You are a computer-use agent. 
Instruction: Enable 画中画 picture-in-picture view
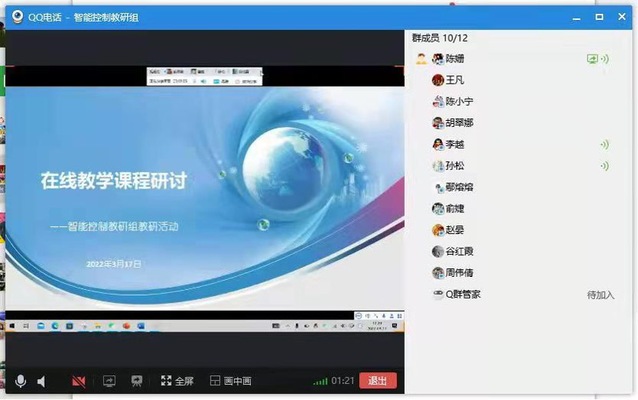230,381
